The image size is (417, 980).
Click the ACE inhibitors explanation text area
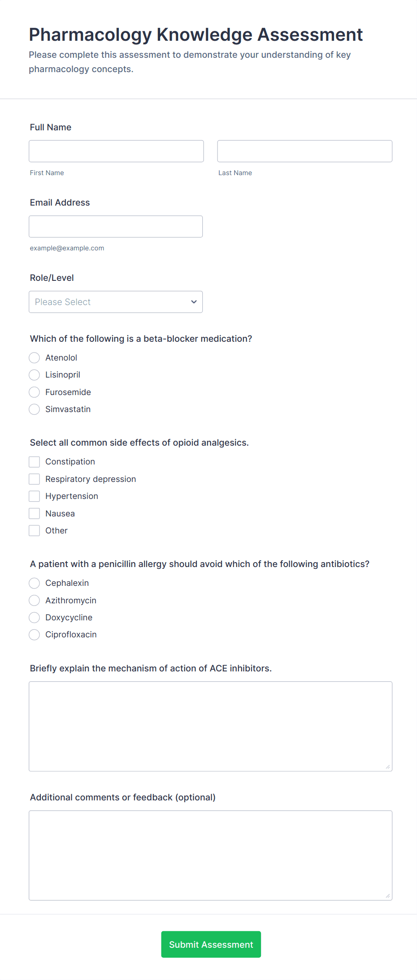click(210, 726)
